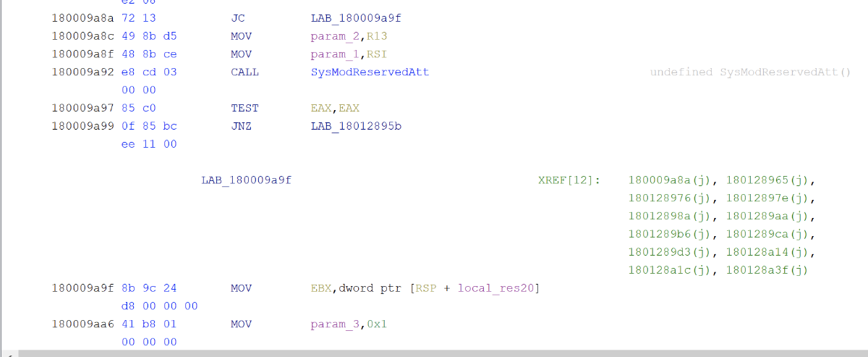Image resolution: width=868 pixels, height=357 pixels.
Task: Select the LAB_180009a9f label definition
Action: (246, 180)
